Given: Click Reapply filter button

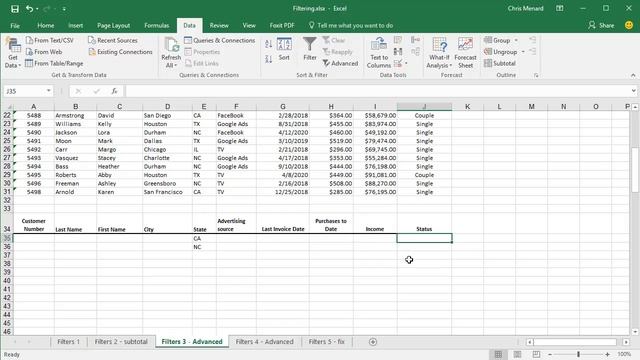Looking at the screenshot, I should coord(338,52).
